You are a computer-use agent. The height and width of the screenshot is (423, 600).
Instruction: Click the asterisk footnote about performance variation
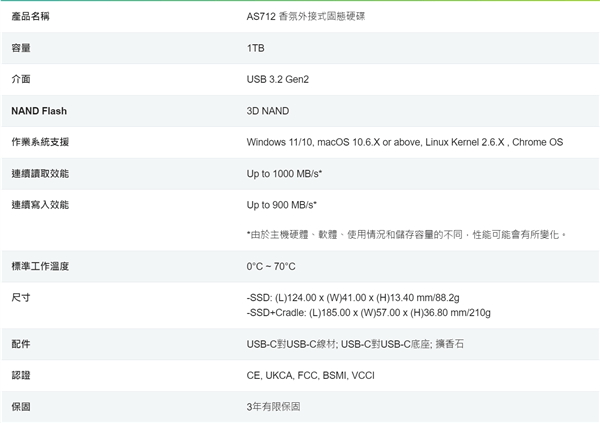(407, 234)
